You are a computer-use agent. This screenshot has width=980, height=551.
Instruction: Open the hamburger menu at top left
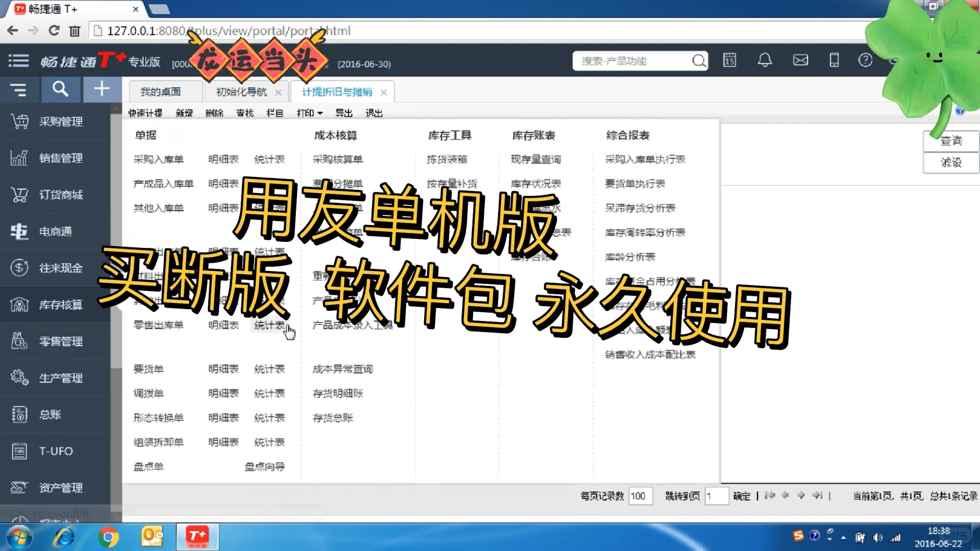click(18, 60)
